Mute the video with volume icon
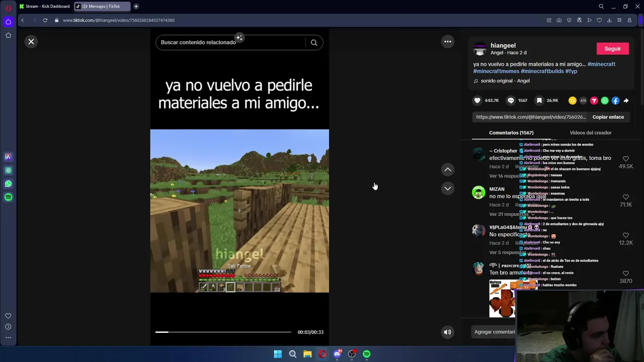The height and width of the screenshot is (362, 644). [447, 332]
